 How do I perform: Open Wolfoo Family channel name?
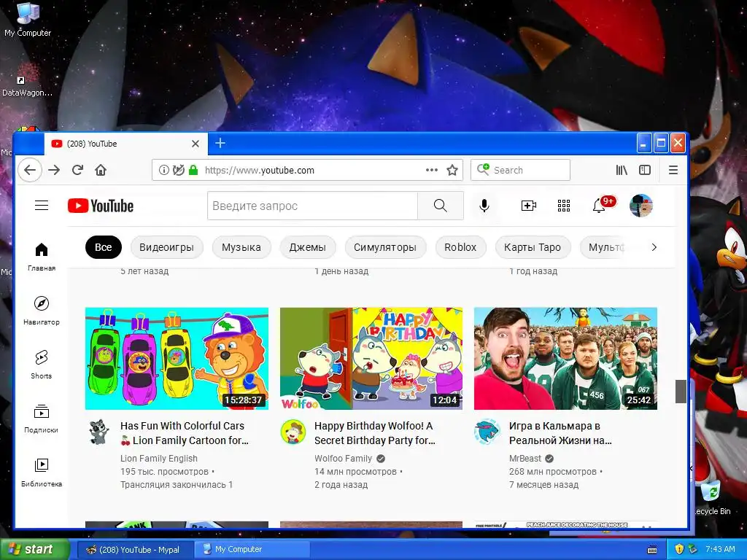tap(343, 458)
